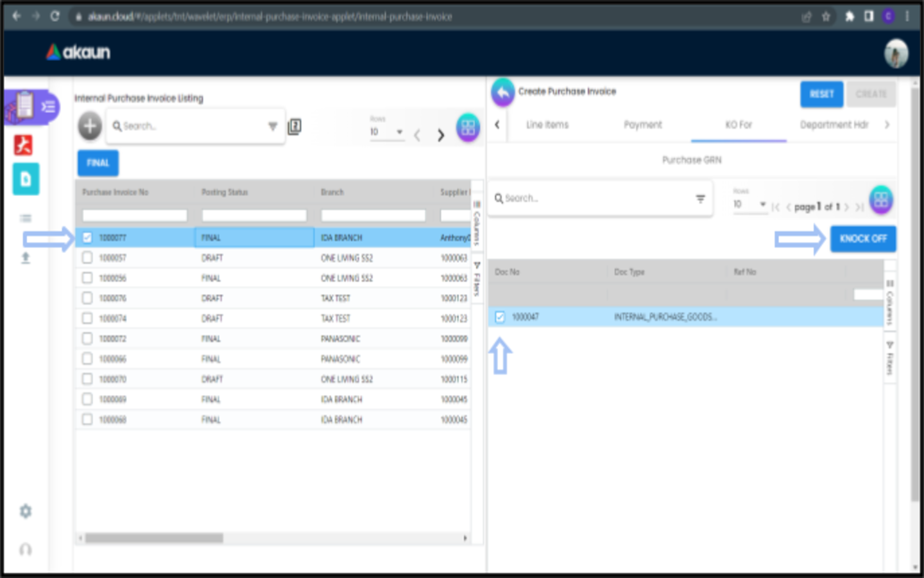
Task: Click the upload icon in left sidebar
Action: (26, 258)
